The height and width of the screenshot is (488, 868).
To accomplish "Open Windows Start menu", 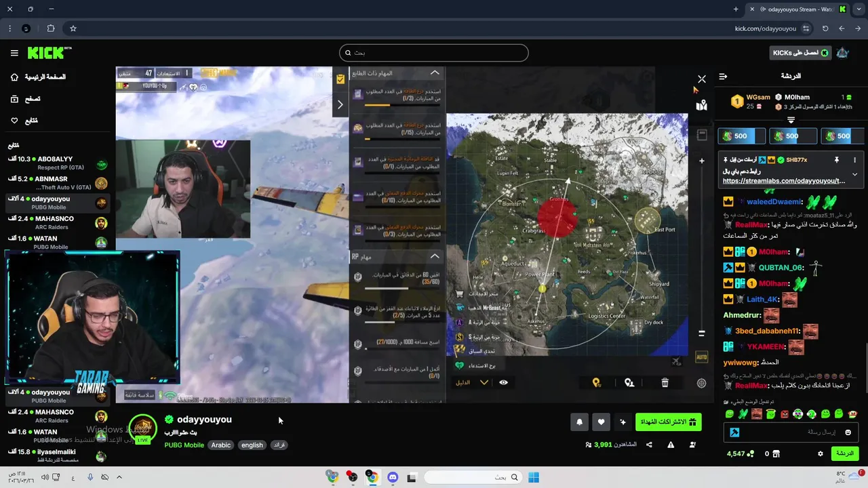I will coord(534,477).
